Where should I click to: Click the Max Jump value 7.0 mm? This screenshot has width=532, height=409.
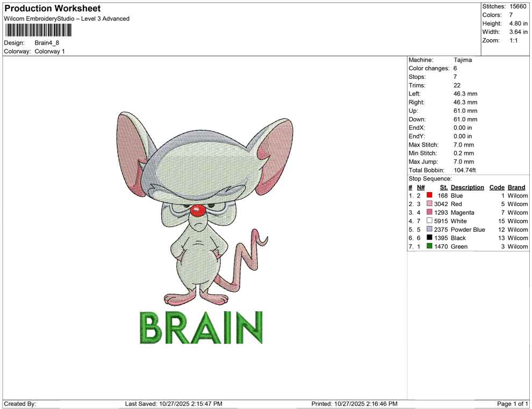click(464, 162)
